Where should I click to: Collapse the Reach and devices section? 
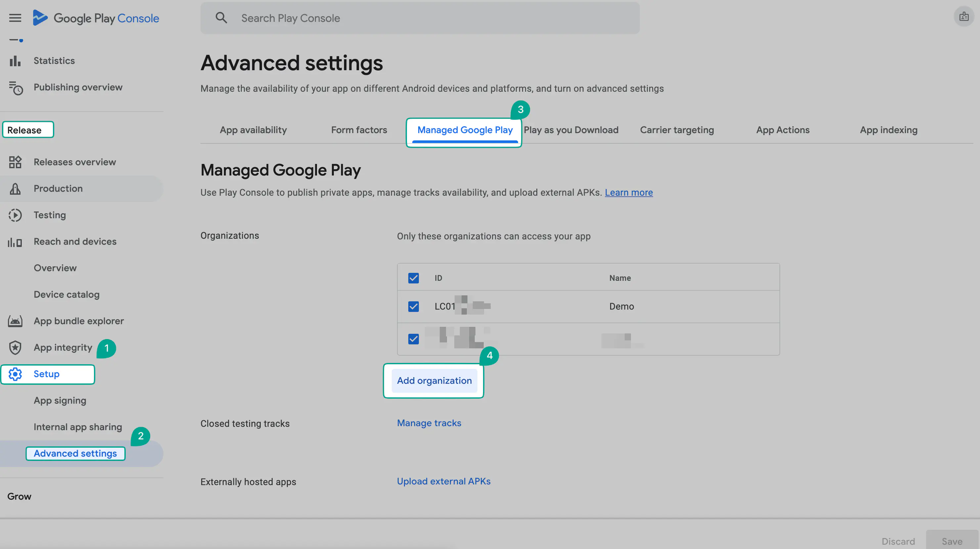click(x=75, y=242)
